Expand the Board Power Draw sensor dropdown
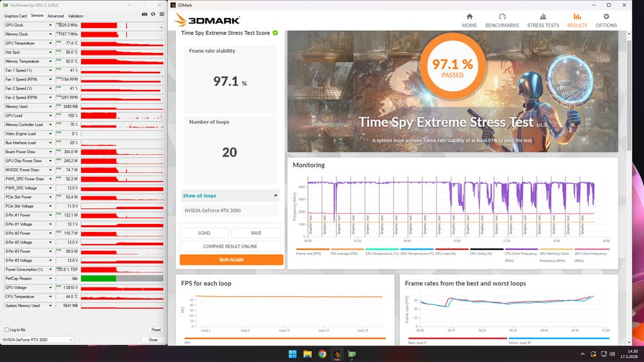 [50, 152]
